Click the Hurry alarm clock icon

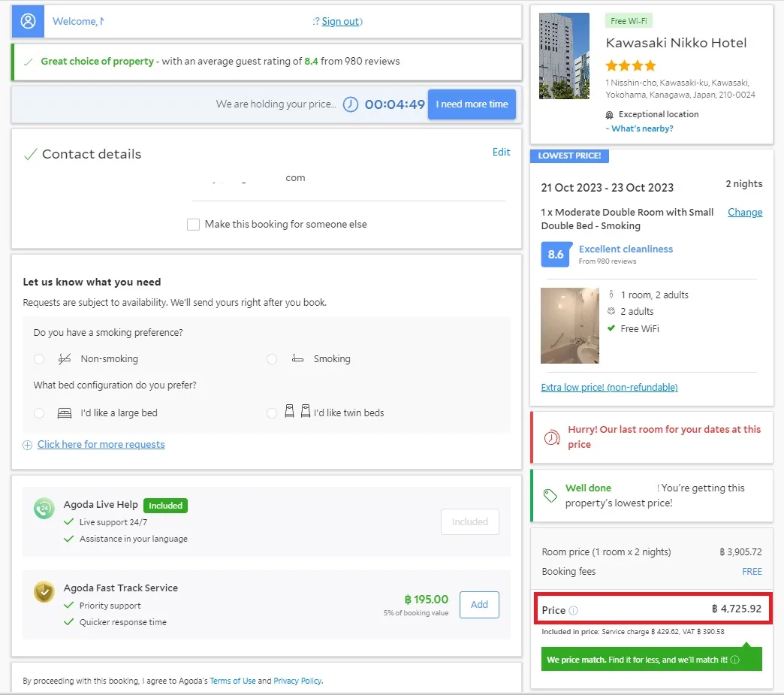(x=551, y=437)
